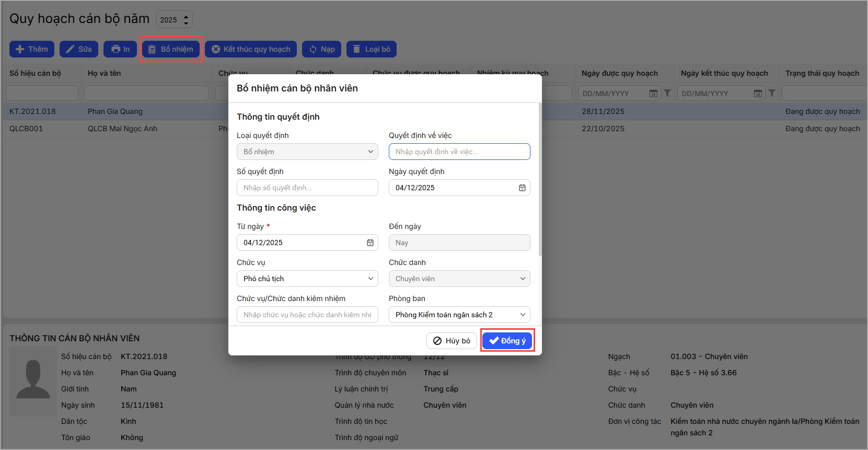The width and height of the screenshot is (868, 450).
Task: Open the Phòng ban dropdown
Action: [459, 315]
